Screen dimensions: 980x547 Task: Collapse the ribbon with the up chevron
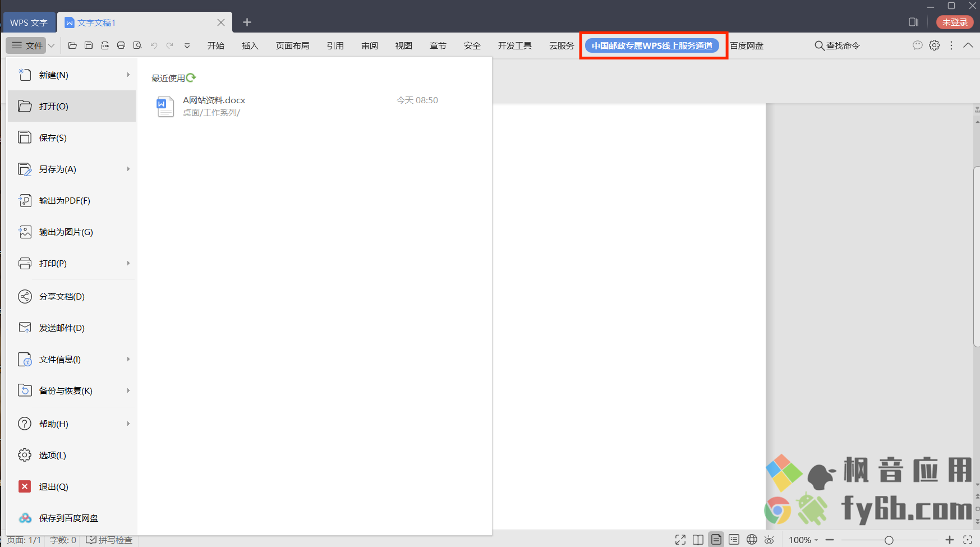968,45
